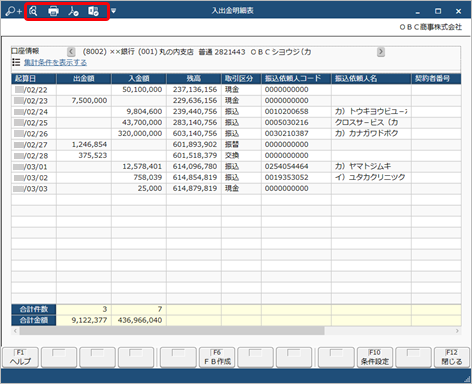Viewport: 472px width, 384px height.
Task: Expand the quick access toolbar dropdown arrow
Action: (113, 11)
